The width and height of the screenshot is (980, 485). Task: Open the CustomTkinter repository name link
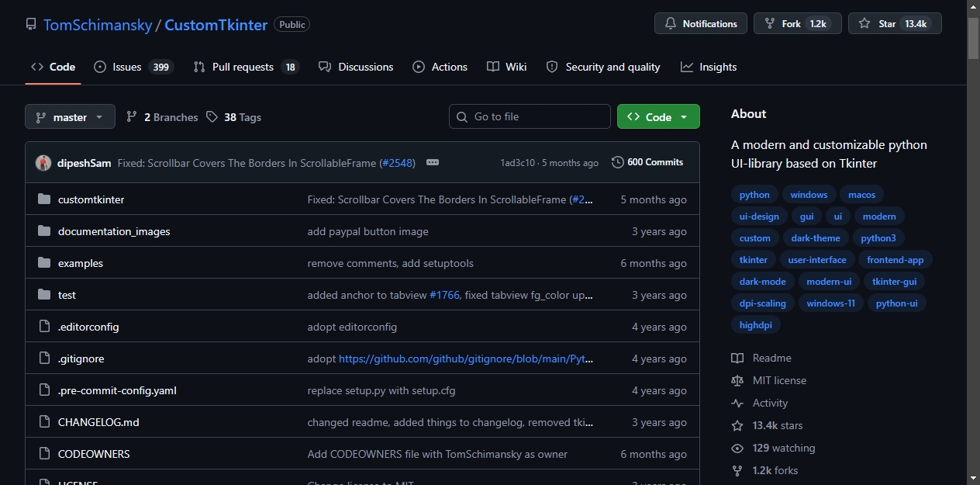216,24
